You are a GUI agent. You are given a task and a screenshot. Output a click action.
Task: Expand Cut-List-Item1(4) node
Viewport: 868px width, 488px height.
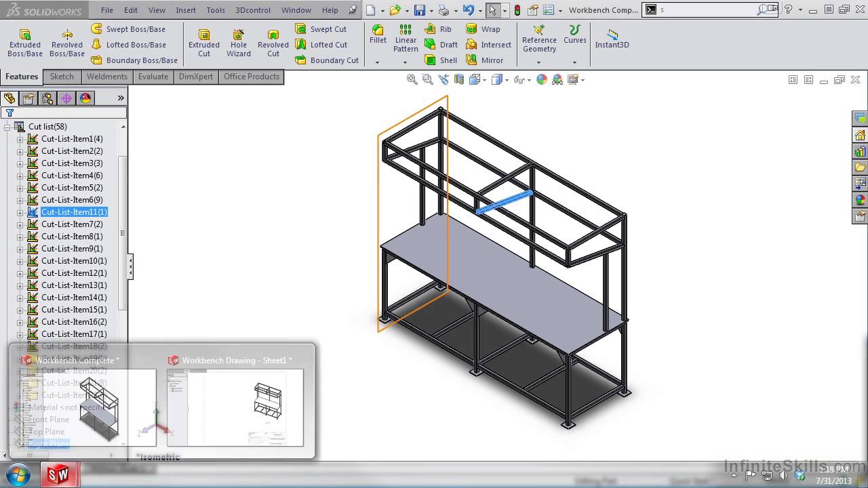pyautogui.click(x=20, y=139)
